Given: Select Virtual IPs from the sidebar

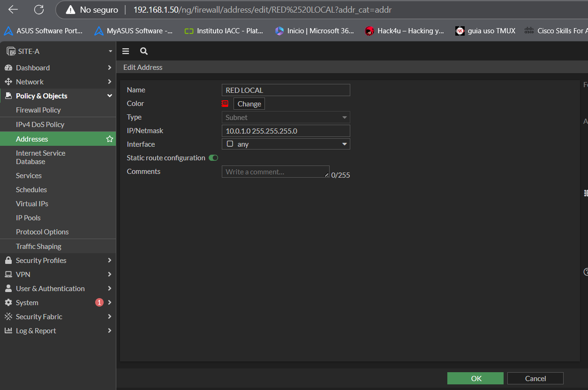Looking at the screenshot, I should [x=32, y=204].
